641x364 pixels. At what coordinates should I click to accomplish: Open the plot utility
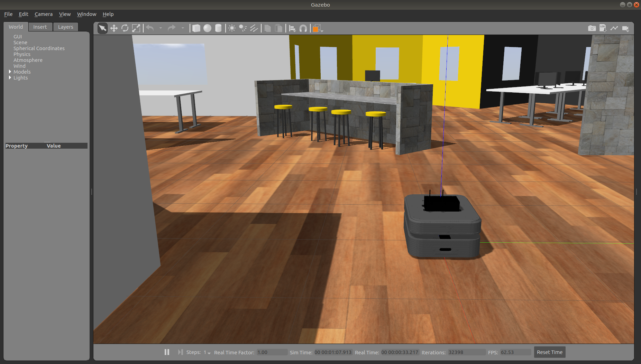pos(614,28)
